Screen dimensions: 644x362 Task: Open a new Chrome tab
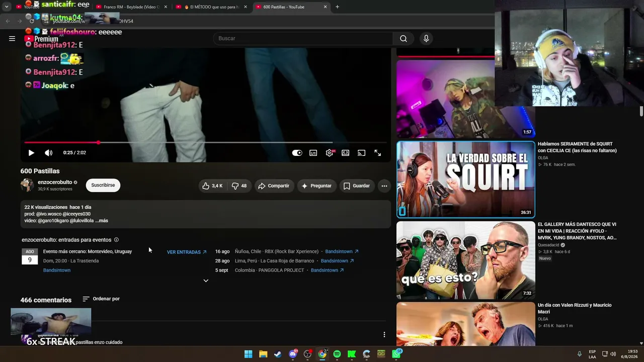tap(337, 7)
